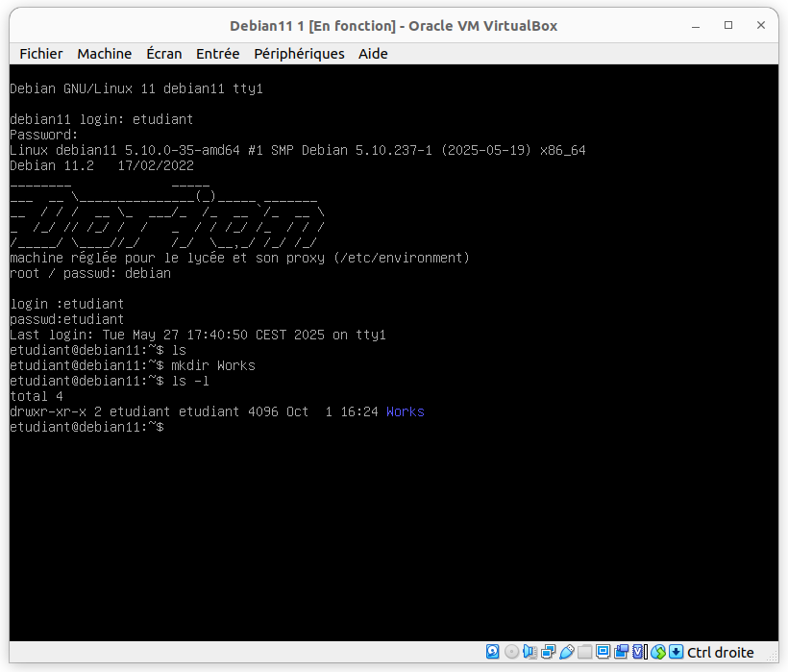This screenshot has width=788, height=672.
Task: Toggle the mouse integration indicator
Action: [657, 652]
